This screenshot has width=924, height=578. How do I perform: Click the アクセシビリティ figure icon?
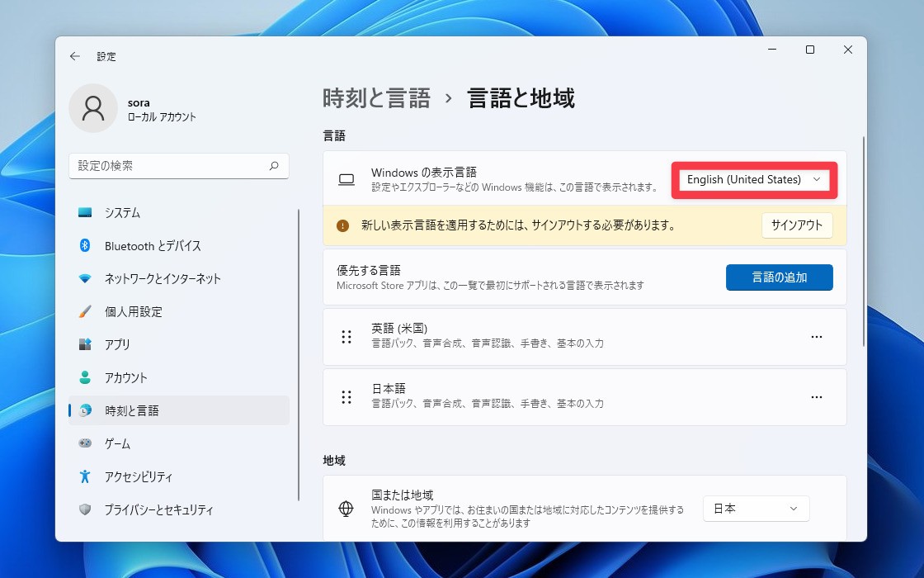(85, 476)
